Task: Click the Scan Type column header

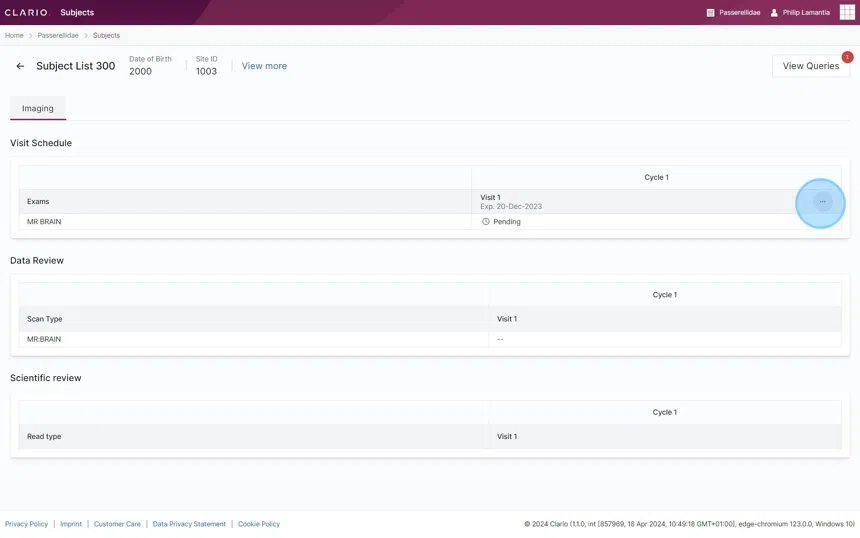Action: (x=44, y=319)
